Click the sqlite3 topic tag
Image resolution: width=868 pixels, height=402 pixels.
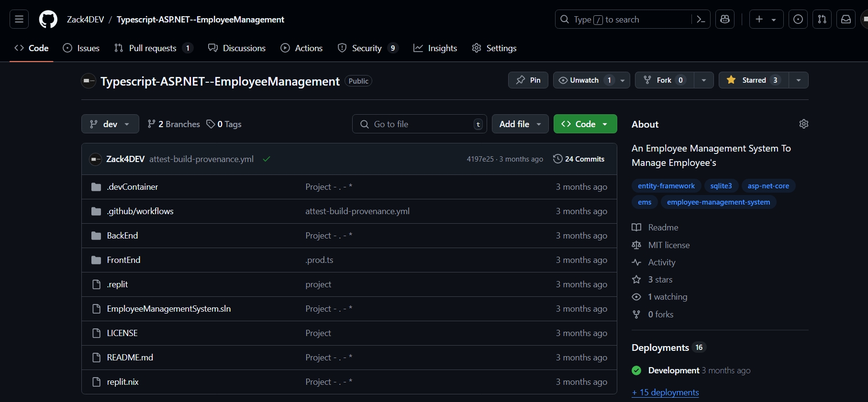(721, 186)
